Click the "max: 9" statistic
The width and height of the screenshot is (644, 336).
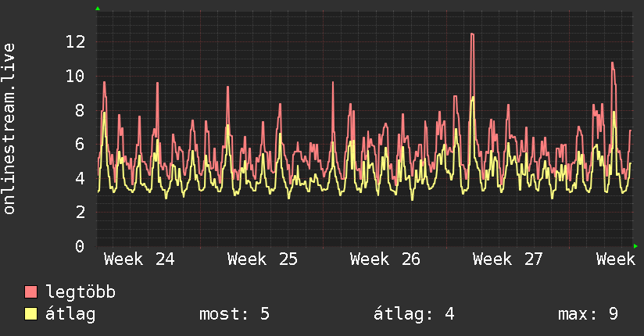click(589, 314)
